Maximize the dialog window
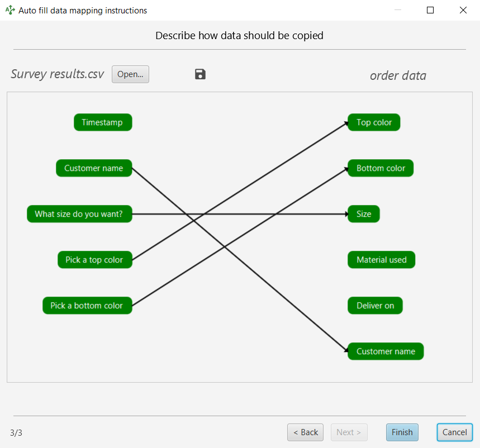The width and height of the screenshot is (480, 448). [x=430, y=10]
